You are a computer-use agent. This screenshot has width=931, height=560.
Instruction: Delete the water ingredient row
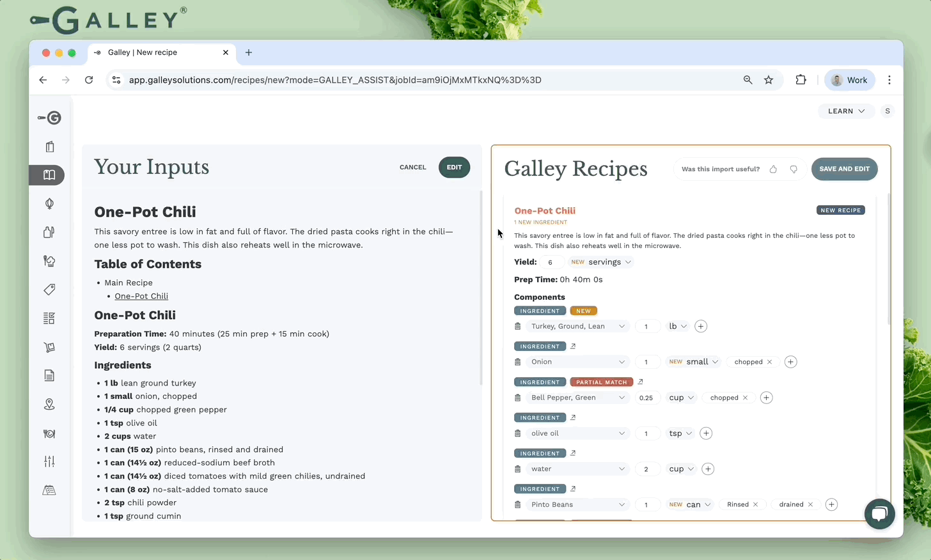(x=518, y=469)
